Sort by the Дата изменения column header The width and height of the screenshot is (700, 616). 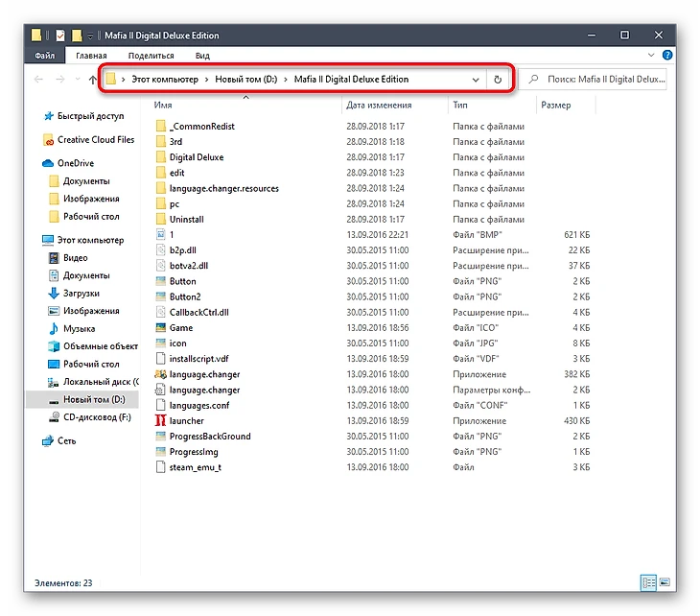click(380, 106)
